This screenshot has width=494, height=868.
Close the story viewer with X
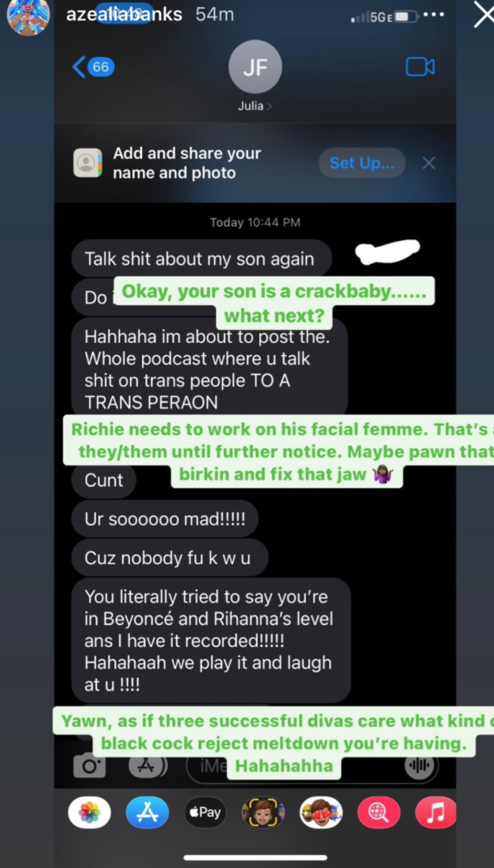point(484,16)
